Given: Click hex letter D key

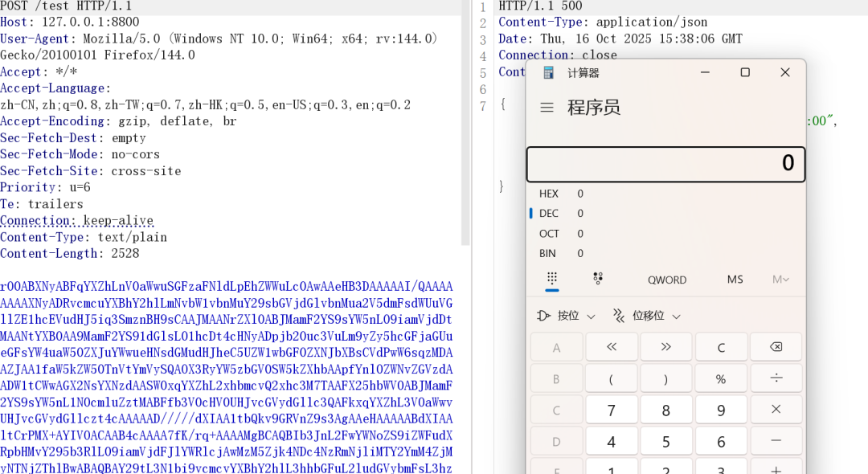Looking at the screenshot, I should [x=556, y=441].
